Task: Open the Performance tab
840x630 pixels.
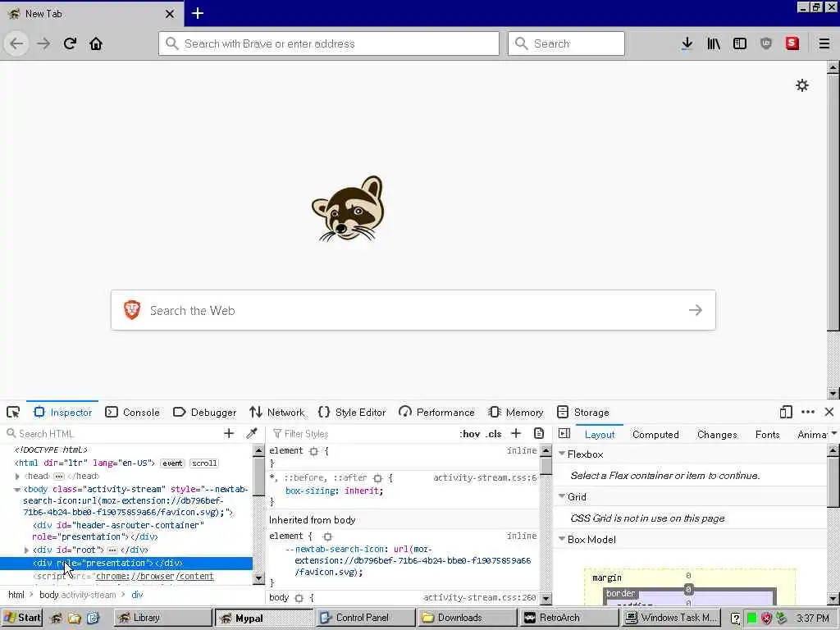Action: point(436,412)
